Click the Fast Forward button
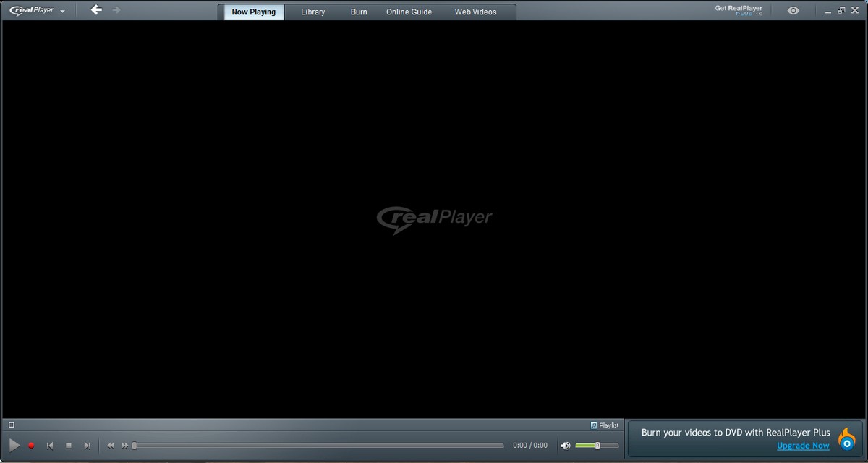The width and height of the screenshot is (868, 463). click(124, 446)
